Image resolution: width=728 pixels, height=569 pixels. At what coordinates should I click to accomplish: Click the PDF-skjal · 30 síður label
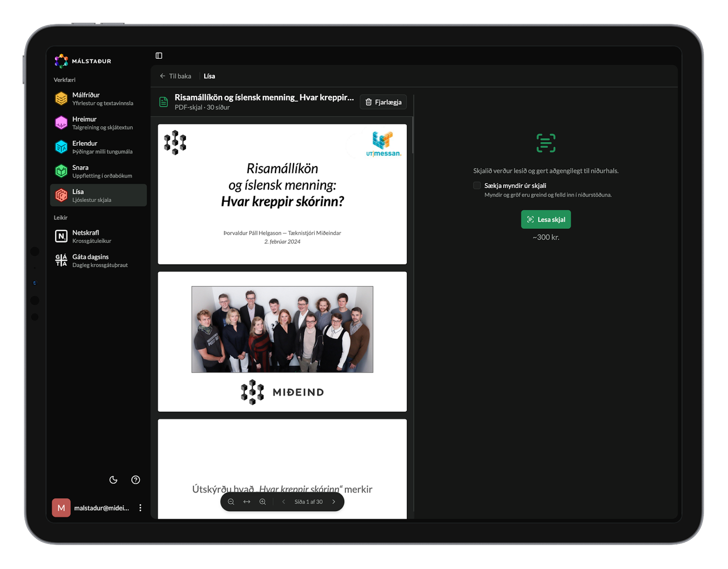202,108
